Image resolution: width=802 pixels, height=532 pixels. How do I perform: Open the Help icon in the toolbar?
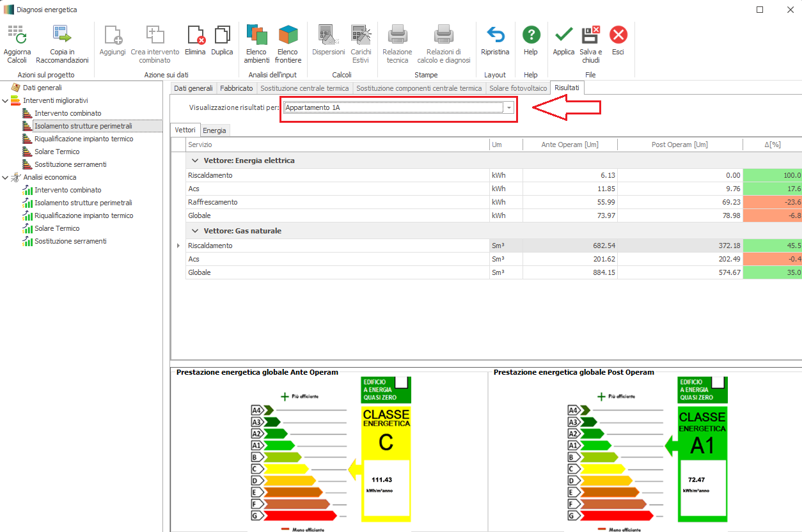pos(530,35)
